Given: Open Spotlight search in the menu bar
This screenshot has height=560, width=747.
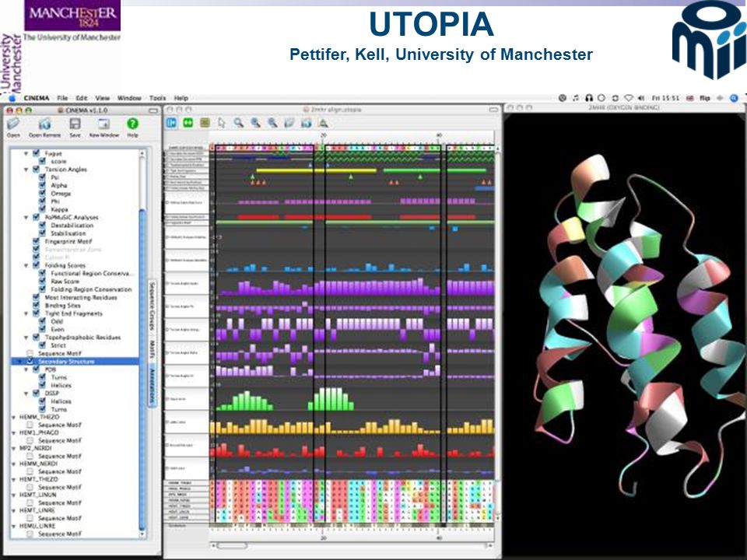Looking at the screenshot, I should click(x=734, y=98).
